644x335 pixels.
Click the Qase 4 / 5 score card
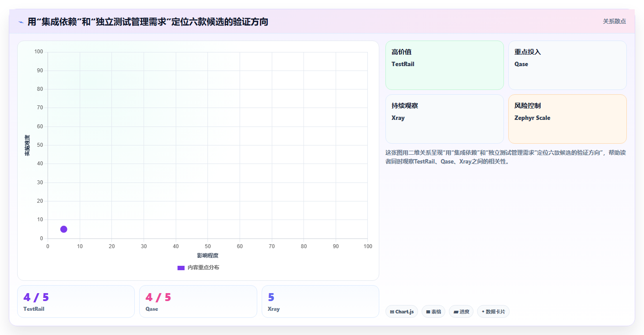tap(198, 301)
